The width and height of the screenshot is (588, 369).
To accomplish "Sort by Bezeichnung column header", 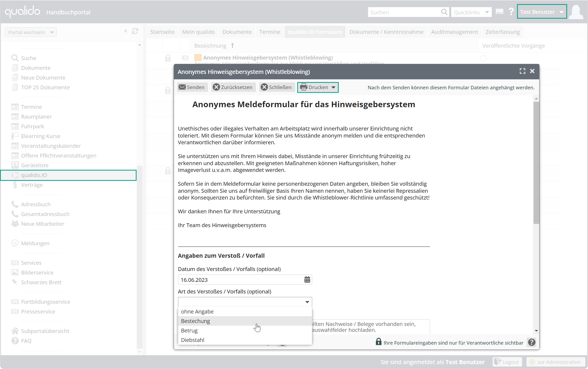I will pyautogui.click(x=210, y=46).
